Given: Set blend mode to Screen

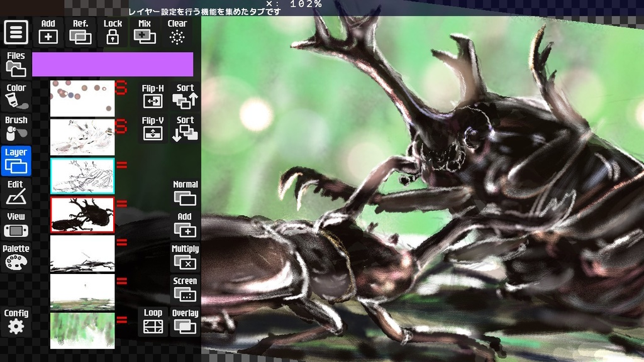Looking at the screenshot, I should 185,289.
